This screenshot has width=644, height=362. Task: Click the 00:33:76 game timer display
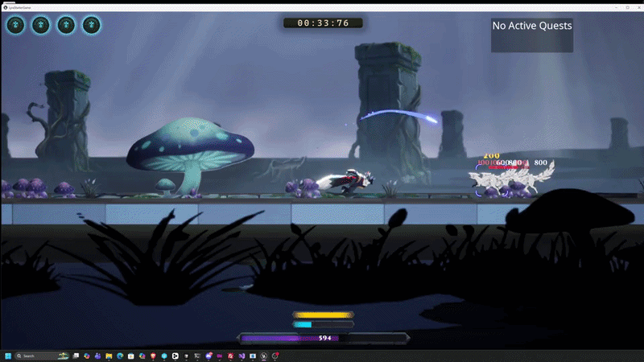(323, 23)
